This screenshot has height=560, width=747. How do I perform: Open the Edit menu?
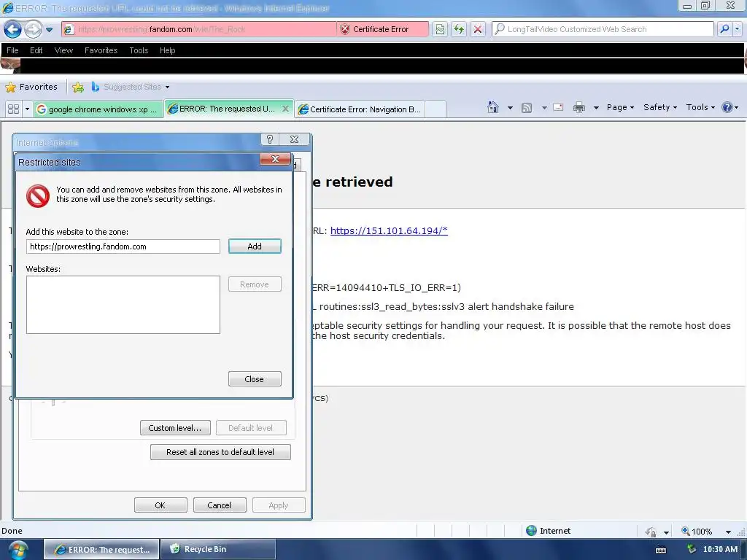(36, 50)
